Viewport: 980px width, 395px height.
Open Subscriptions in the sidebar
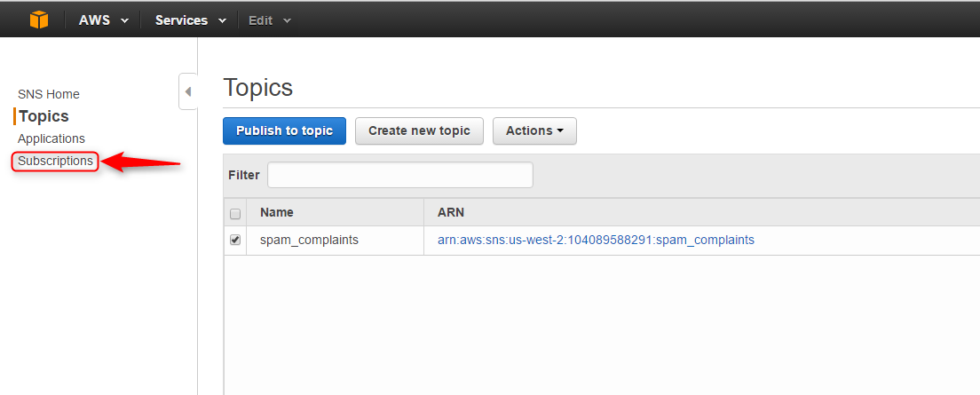point(55,161)
